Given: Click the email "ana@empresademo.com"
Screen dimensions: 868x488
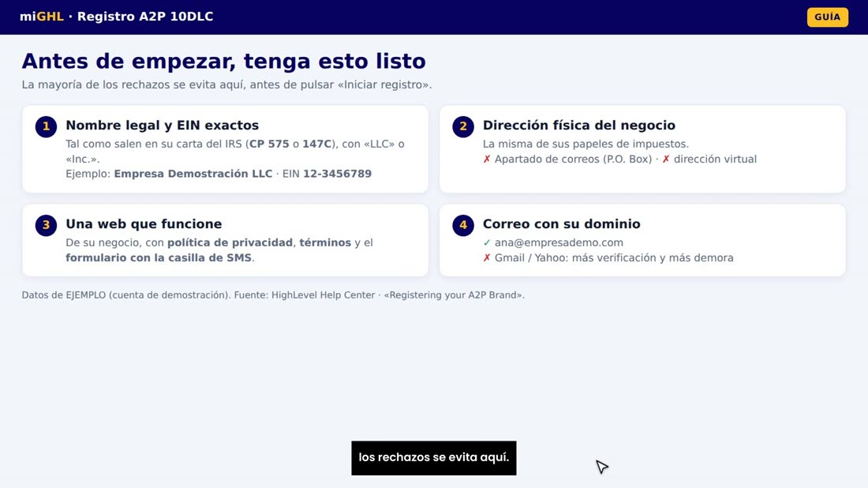Looking at the screenshot, I should pos(559,242).
